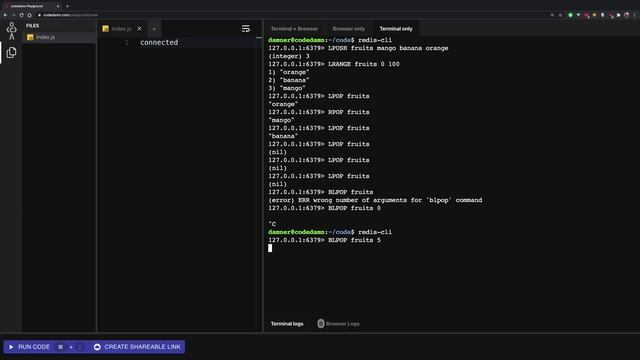Select the Terminal only tab
Image resolution: width=640 pixels, height=360 pixels.
[396, 29]
